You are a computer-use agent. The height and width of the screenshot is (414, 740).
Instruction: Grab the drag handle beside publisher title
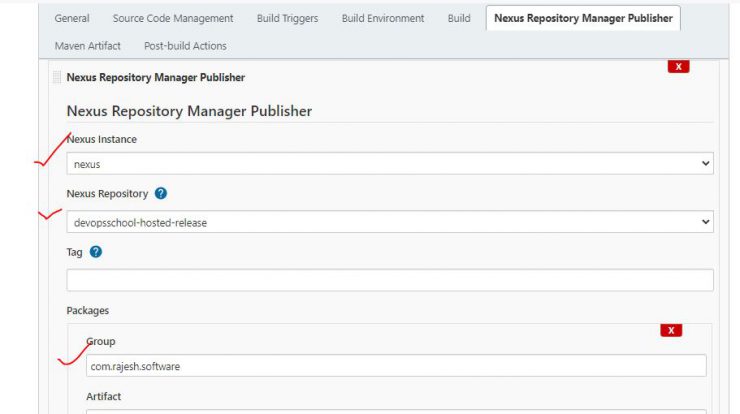(57, 77)
